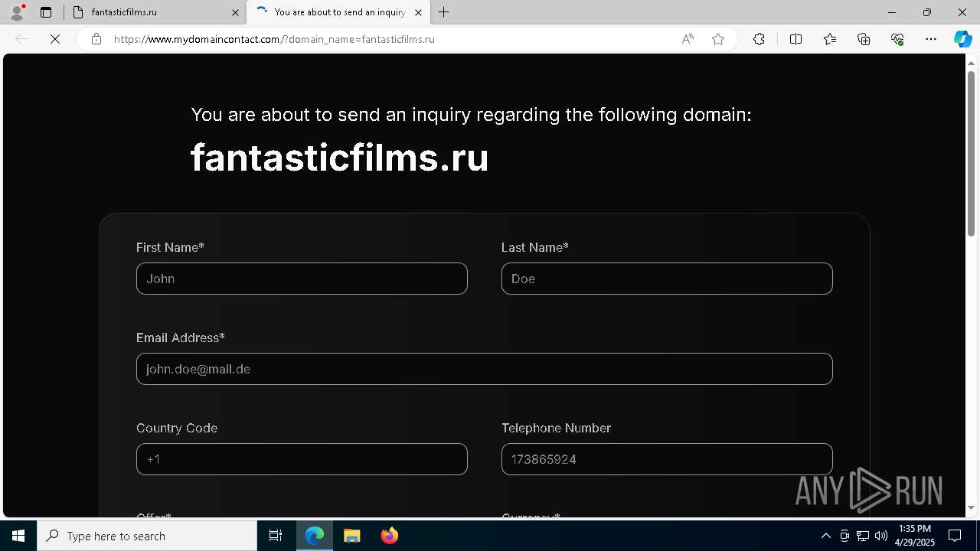The width and height of the screenshot is (980, 551).
Task: Click the Telephone Number input
Action: pyautogui.click(x=667, y=459)
